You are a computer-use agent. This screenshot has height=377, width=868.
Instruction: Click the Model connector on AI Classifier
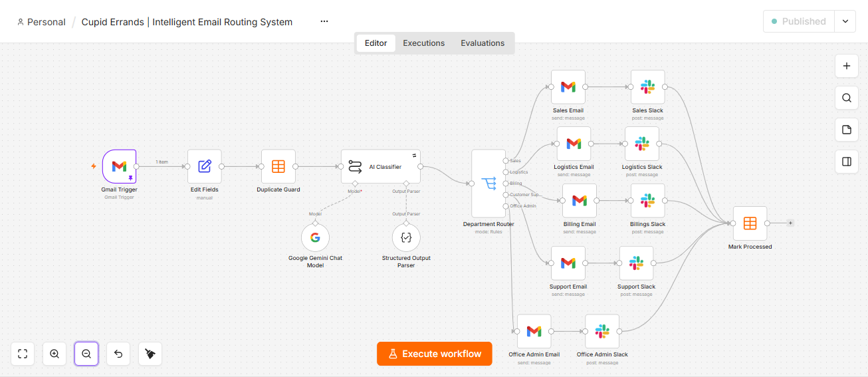pos(355,184)
